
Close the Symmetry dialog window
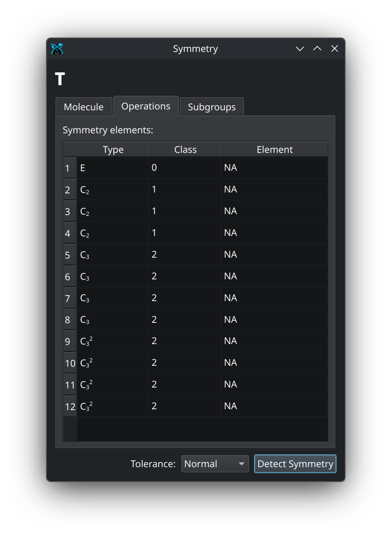(335, 49)
